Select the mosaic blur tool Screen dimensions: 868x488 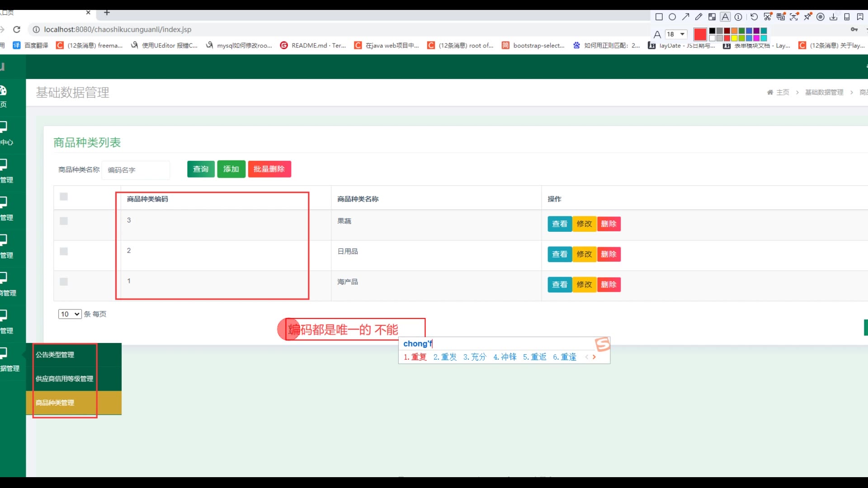coord(712,17)
